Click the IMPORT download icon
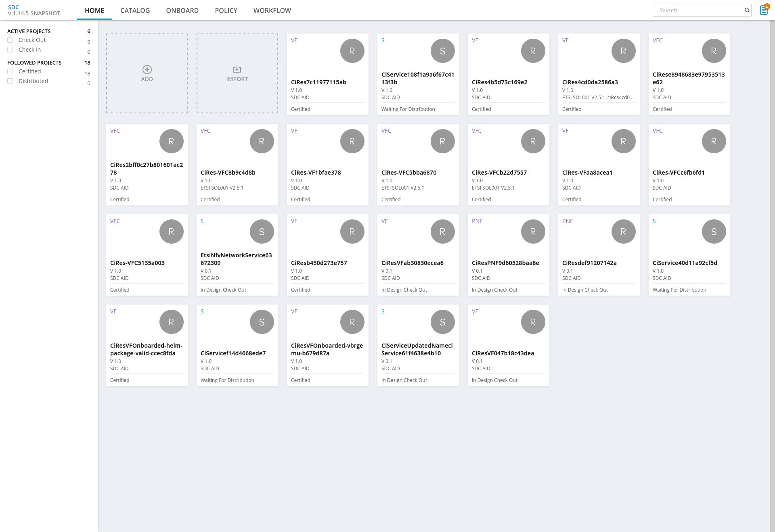 (237, 69)
